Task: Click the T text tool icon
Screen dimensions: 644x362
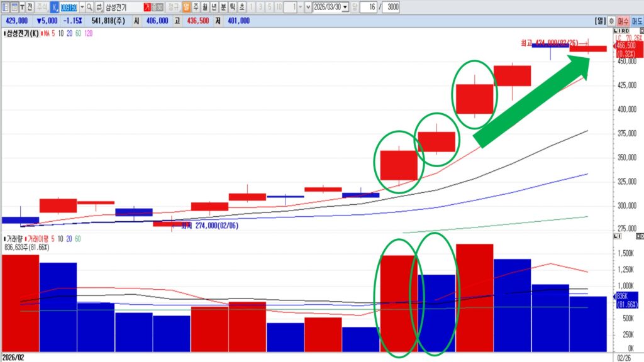Action: click(x=23, y=7)
